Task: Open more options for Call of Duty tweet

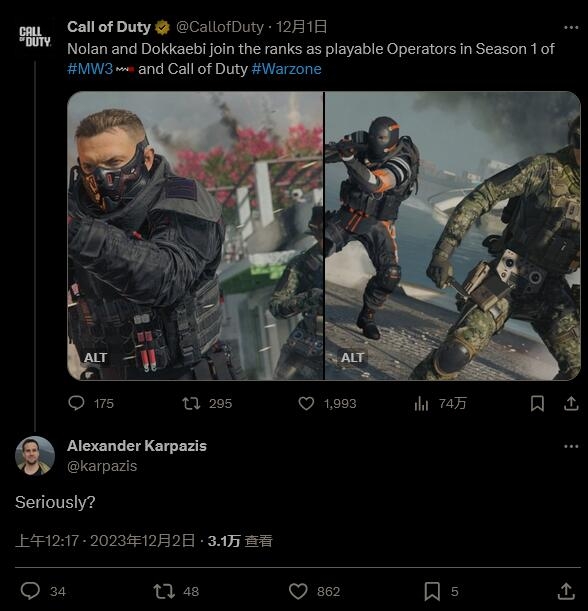Action: pos(571,28)
